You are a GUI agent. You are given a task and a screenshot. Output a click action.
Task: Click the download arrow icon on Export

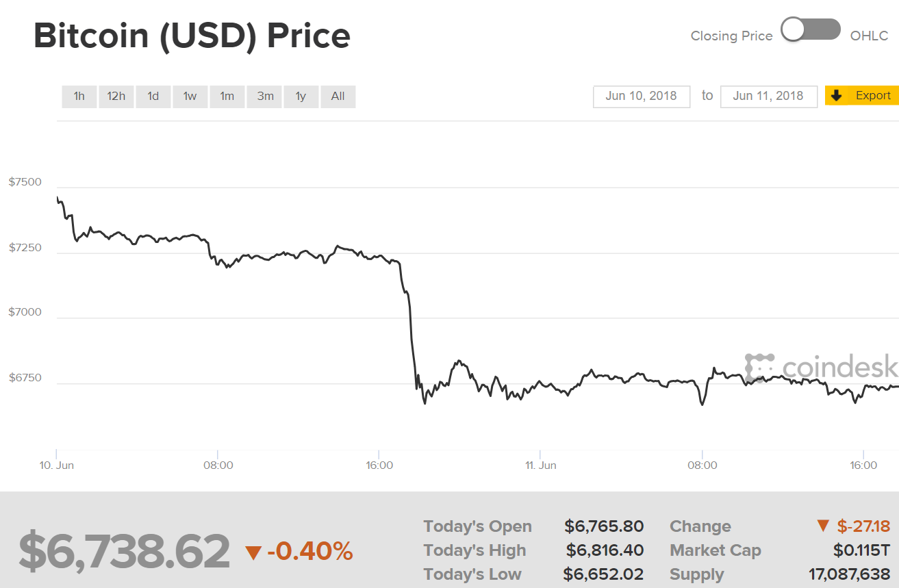(836, 96)
